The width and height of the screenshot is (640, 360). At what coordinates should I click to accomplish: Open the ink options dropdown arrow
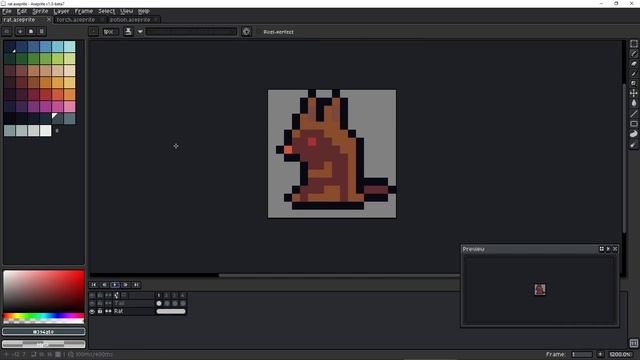140,31
